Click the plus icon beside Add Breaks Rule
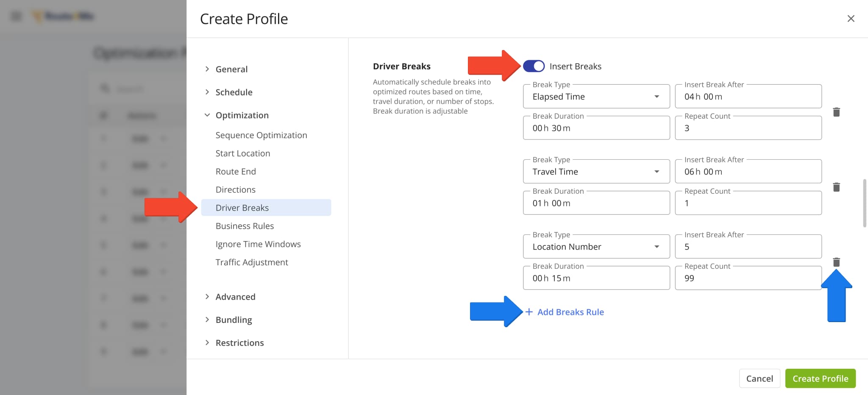 529,312
